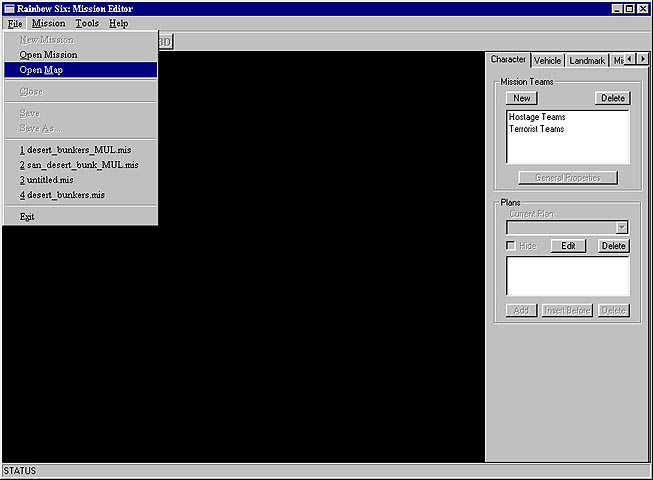Switch to the Landmark tab

click(587, 61)
